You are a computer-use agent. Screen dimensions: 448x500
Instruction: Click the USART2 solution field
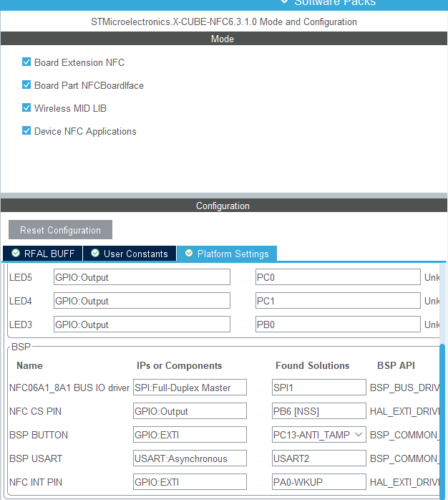tap(319, 458)
